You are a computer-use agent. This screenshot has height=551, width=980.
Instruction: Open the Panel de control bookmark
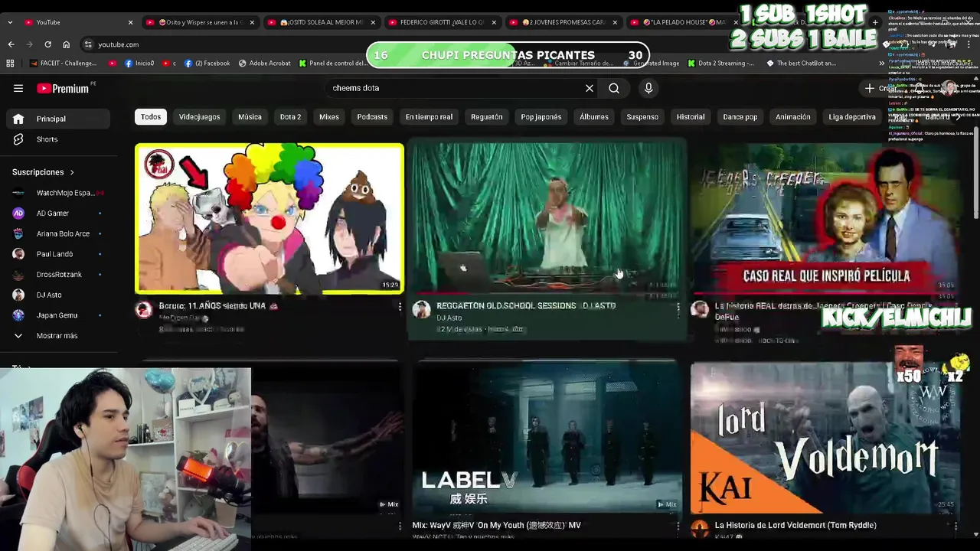pos(332,63)
